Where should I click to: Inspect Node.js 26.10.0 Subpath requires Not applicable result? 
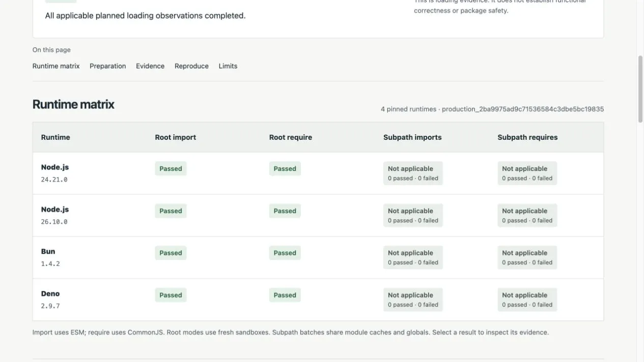(527, 216)
